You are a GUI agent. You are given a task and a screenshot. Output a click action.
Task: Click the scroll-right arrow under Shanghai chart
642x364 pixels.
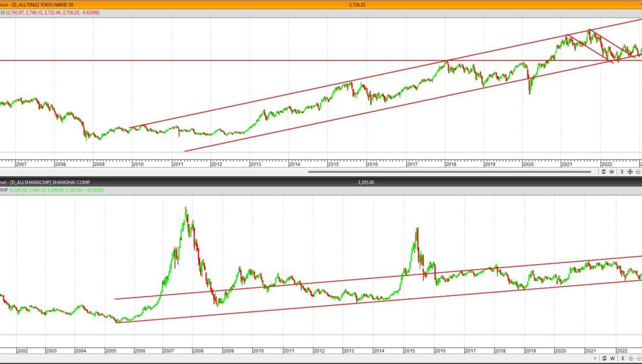tap(595, 358)
